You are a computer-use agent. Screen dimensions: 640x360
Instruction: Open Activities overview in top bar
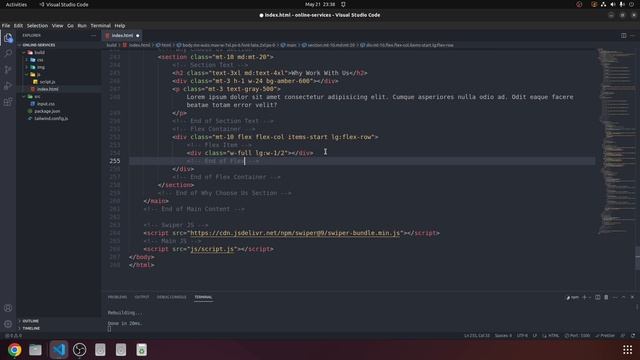point(16,4)
